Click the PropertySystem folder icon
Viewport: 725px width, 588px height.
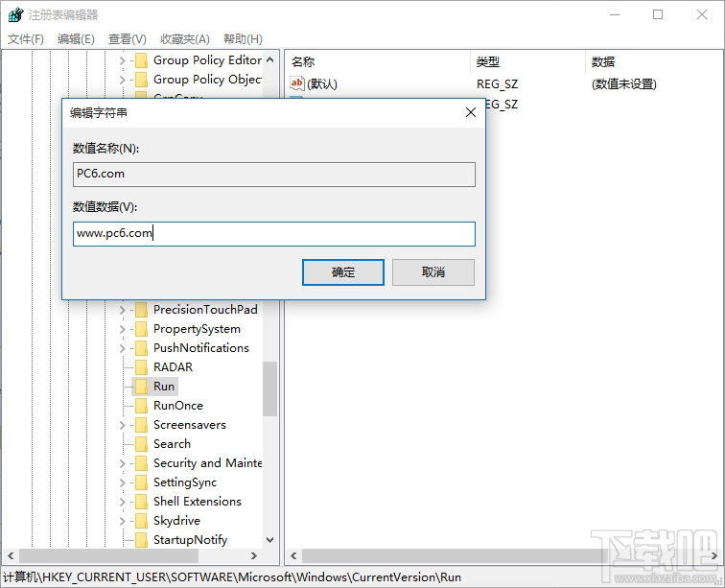(x=141, y=329)
